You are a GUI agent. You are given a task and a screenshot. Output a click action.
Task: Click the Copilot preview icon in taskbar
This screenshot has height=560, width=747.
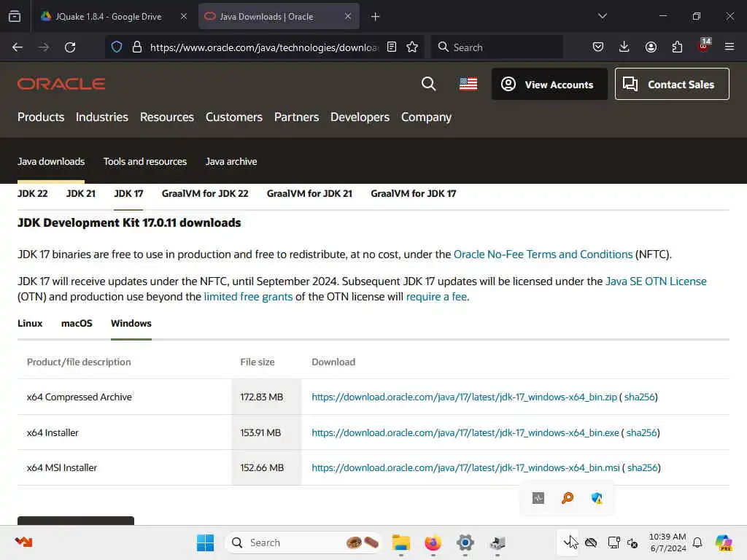click(724, 542)
